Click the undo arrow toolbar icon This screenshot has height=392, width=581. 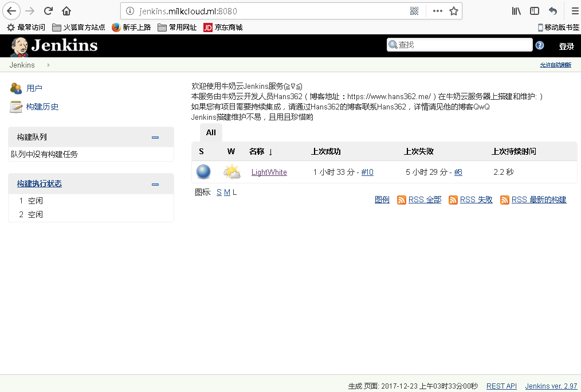coord(553,11)
